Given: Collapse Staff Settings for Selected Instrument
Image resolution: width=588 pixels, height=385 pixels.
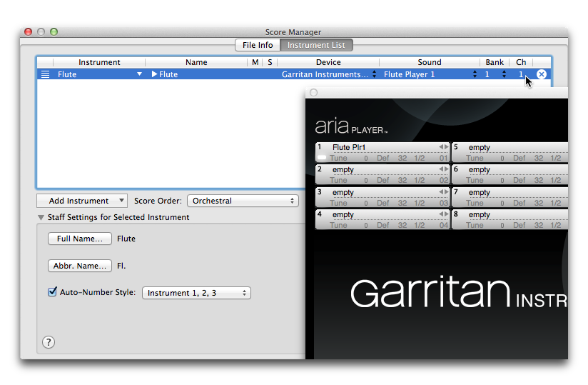Looking at the screenshot, I should coord(41,217).
